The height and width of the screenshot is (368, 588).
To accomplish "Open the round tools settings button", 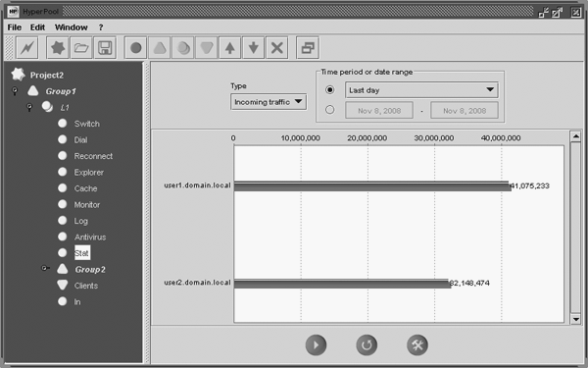I will (417, 344).
